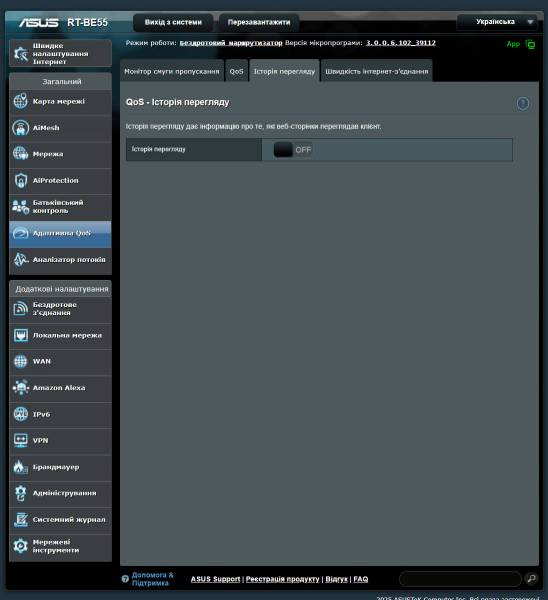Screen dimensions: 548x600
Task: Switch to Швидкість інтернет-з'єднання tab
Action: [377, 71]
